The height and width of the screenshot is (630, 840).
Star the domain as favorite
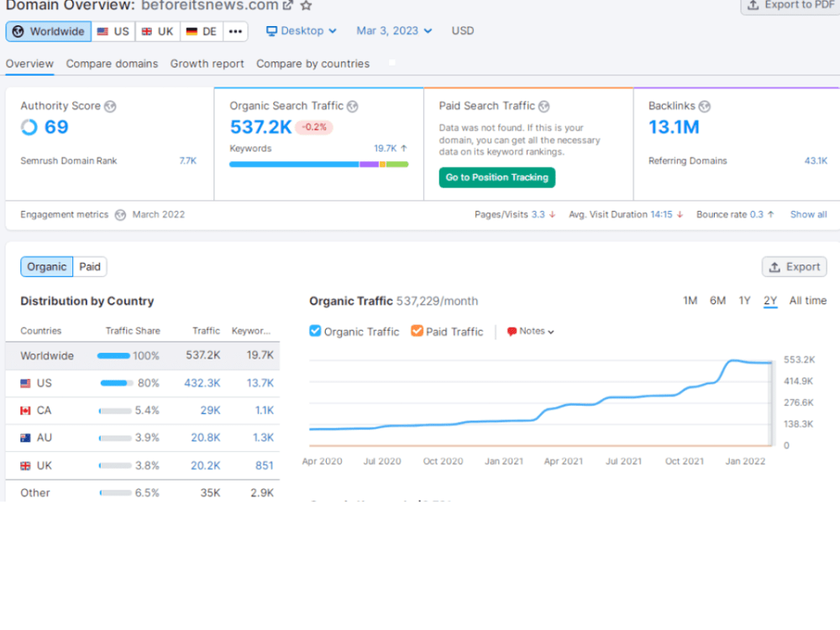tap(306, 5)
